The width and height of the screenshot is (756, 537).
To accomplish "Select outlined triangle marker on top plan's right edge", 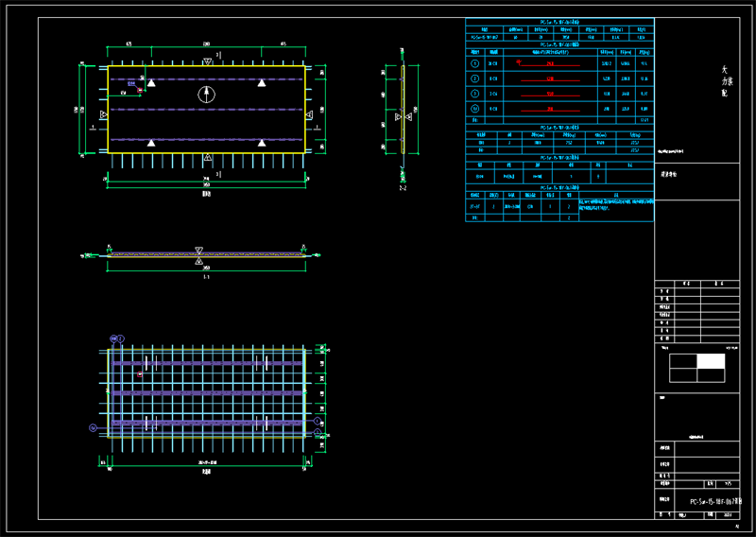I will (x=309, y=114).
